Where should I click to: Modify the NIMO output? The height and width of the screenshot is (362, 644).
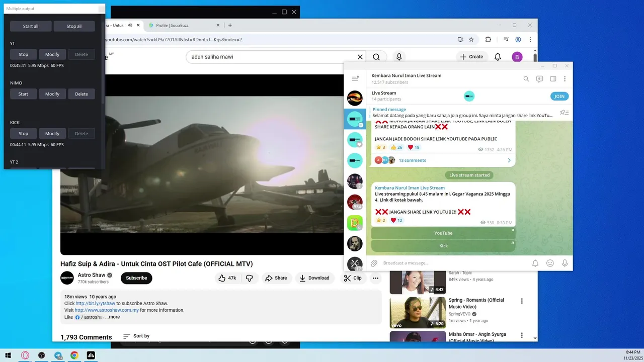[x=52, y=94]
